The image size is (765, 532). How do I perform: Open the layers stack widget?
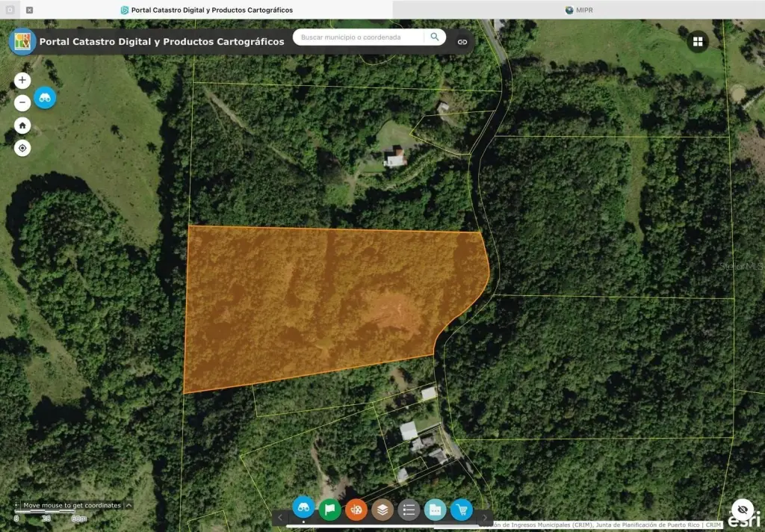[x=382, y=510]
